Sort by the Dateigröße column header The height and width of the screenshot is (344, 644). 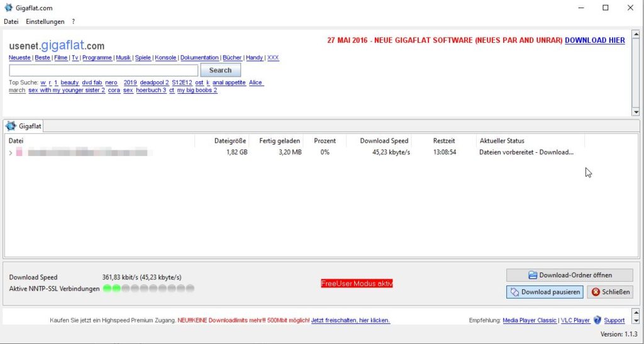pyautogui.click(x=222, y=141)
